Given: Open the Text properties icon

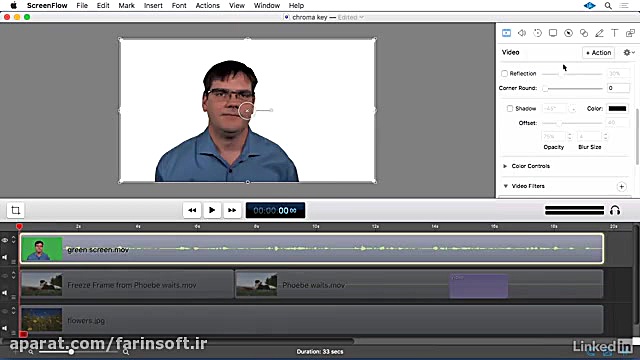Looking at the screenshot, I should pos(615,33).
